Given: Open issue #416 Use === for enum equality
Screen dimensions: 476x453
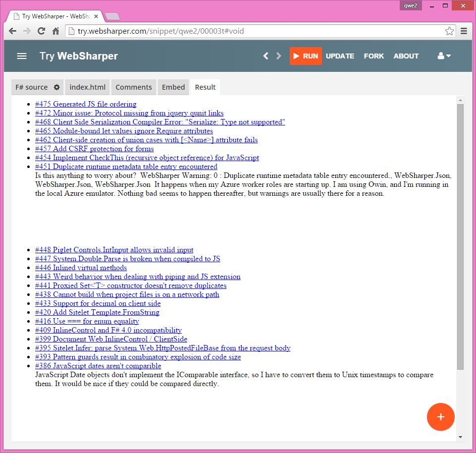Looking at the screenshot, I should point(87,321).
